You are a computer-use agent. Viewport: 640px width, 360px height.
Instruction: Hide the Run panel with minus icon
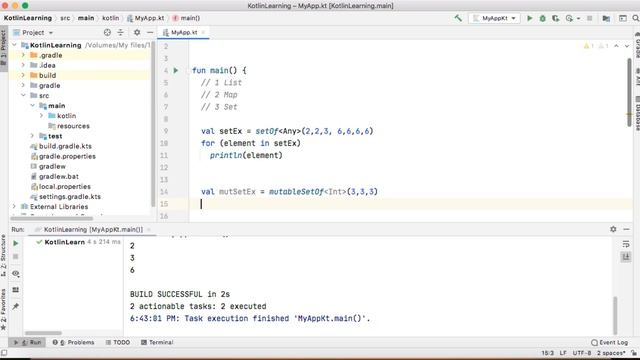click(627, 229)
